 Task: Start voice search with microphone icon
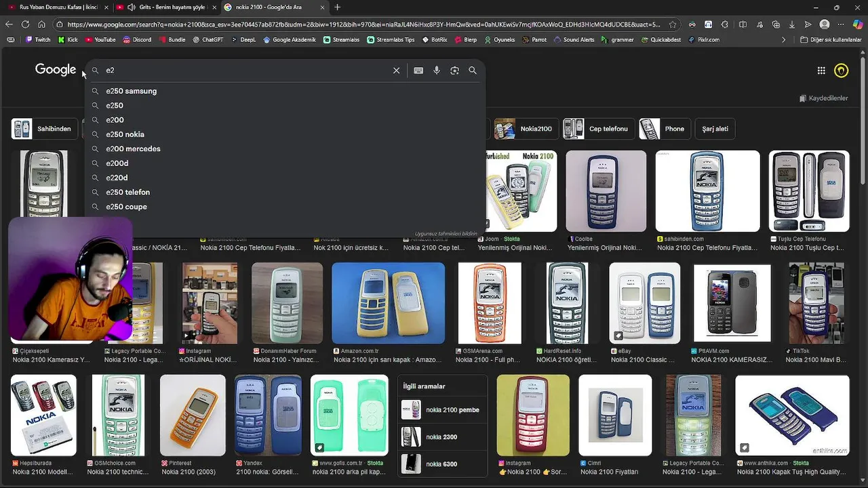pos(437,70)
